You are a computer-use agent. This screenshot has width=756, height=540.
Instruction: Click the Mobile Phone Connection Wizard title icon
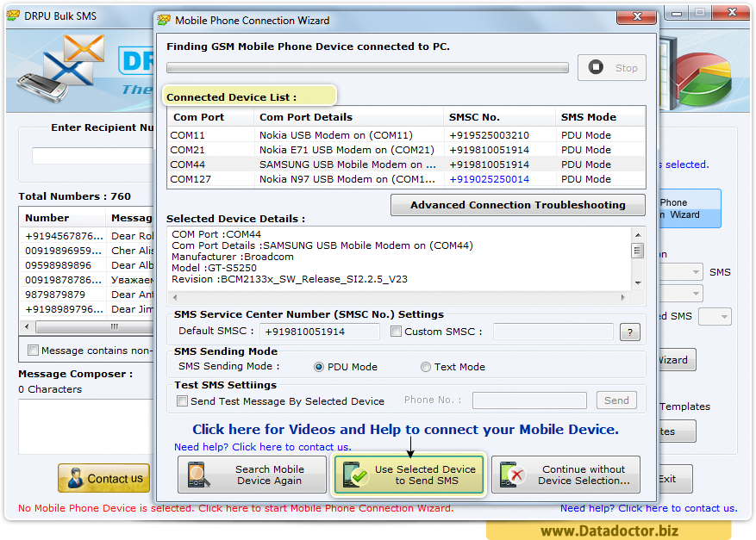[164, 20]
